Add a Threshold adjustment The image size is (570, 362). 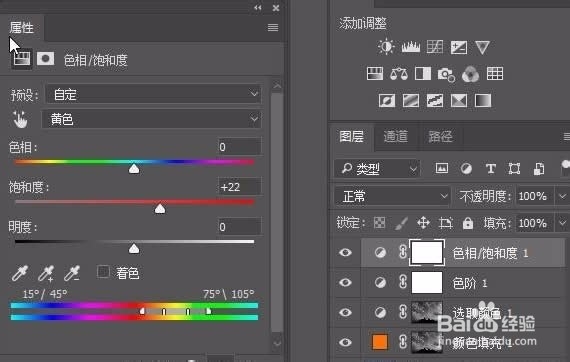(435, 100)
